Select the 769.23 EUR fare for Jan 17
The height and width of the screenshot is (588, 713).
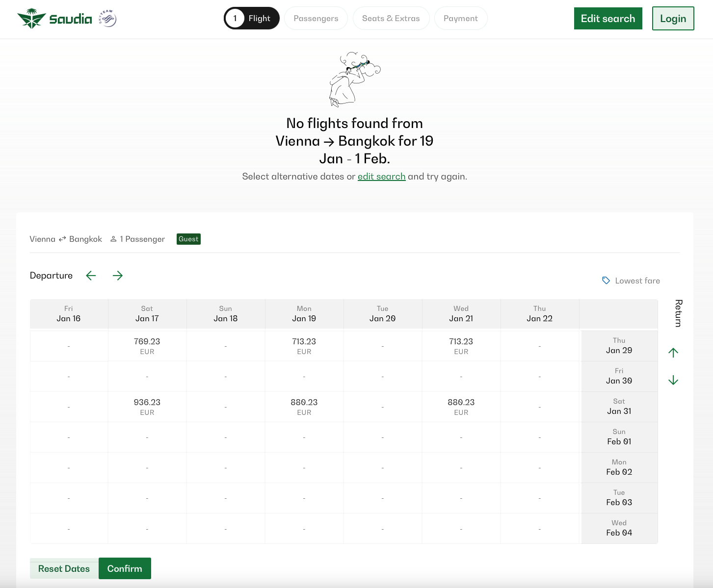click(x=147, y=346)
